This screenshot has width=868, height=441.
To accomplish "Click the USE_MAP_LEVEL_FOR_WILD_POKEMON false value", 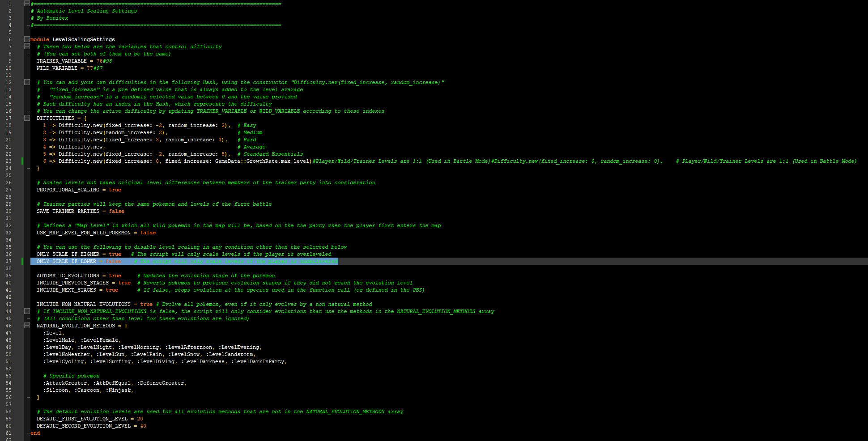I will pos(148,233).
